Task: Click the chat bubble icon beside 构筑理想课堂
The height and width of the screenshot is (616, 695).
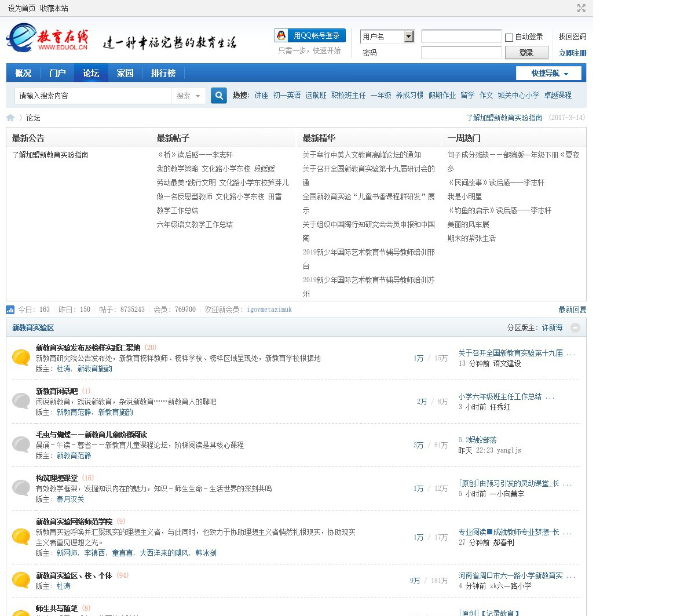Action: coord(21,488)
